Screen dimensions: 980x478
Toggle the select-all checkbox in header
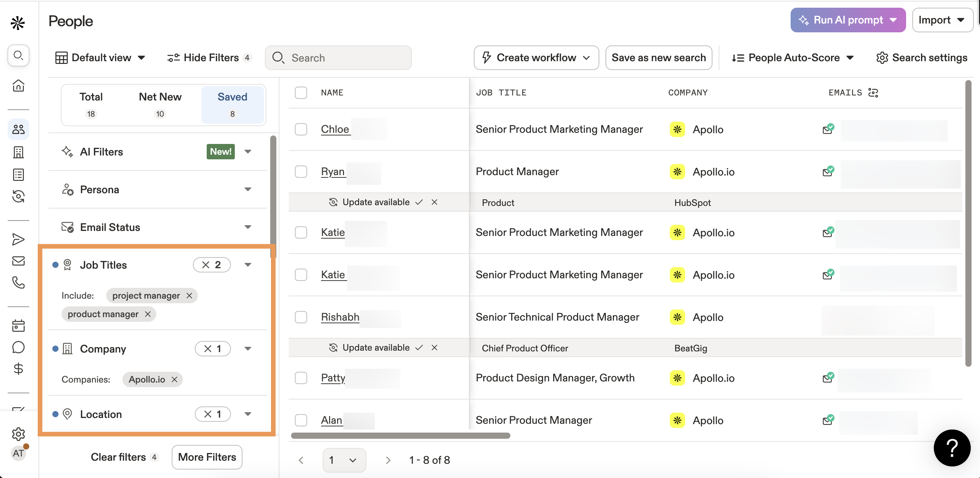pyautogui.click(x=301, y=93)
